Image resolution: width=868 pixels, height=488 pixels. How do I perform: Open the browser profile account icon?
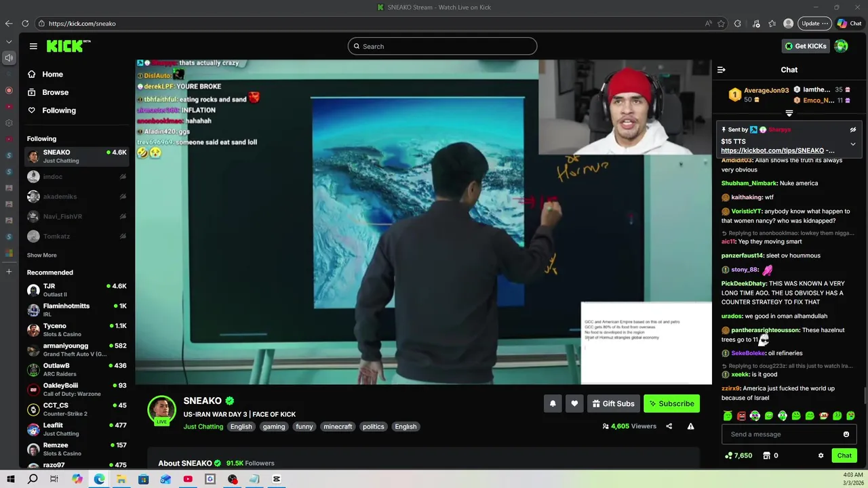pyautogui.click(x=788, y=23)
